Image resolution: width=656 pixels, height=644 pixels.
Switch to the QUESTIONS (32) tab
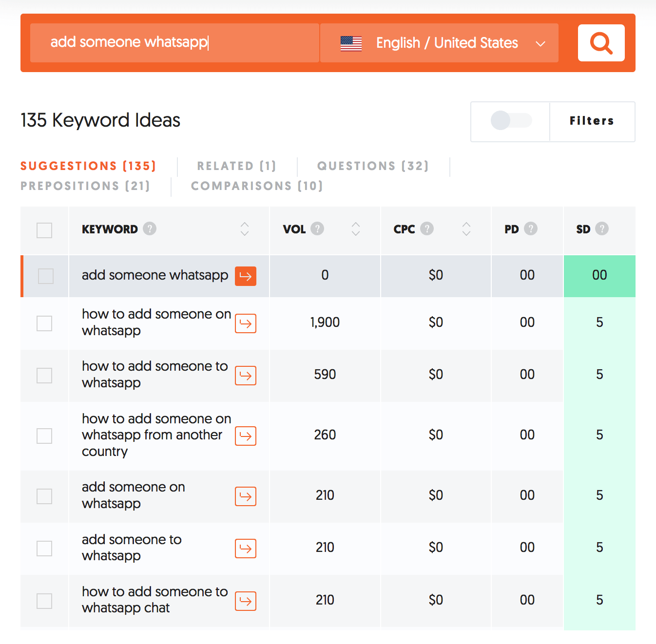(x=373, y=166)
